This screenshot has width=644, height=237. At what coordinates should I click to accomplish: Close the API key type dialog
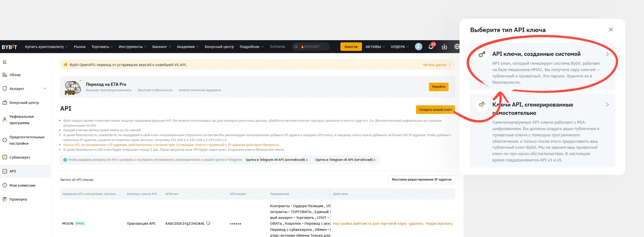(611, 30)
